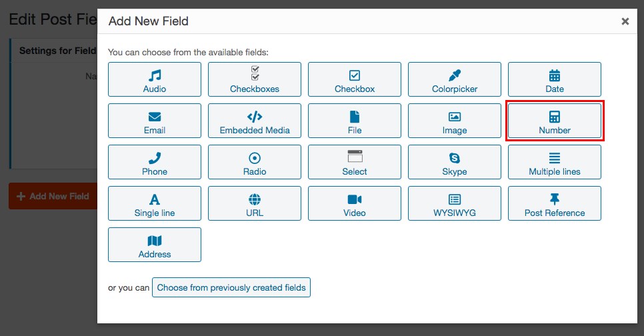Select the single Checkbox field type
Image resolution: width=644 pixels, height=336 pixels.
point(355,79)
